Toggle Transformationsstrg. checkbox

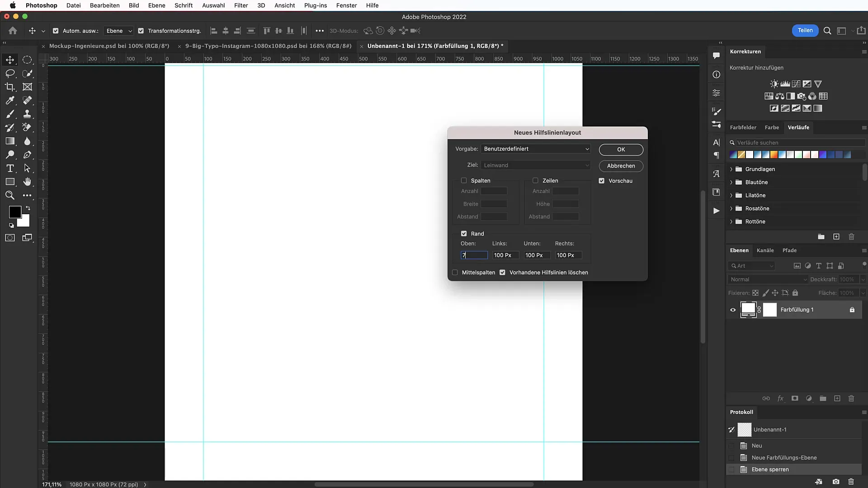[141, 31]
